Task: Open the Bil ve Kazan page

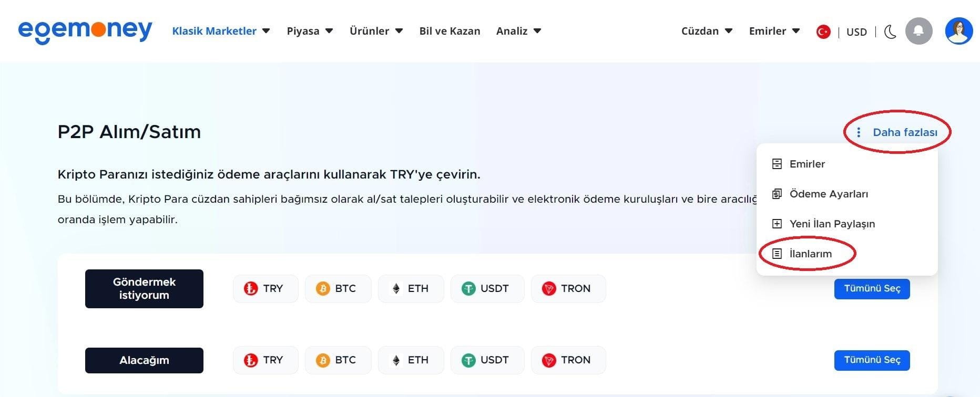Action: [450, 31]
